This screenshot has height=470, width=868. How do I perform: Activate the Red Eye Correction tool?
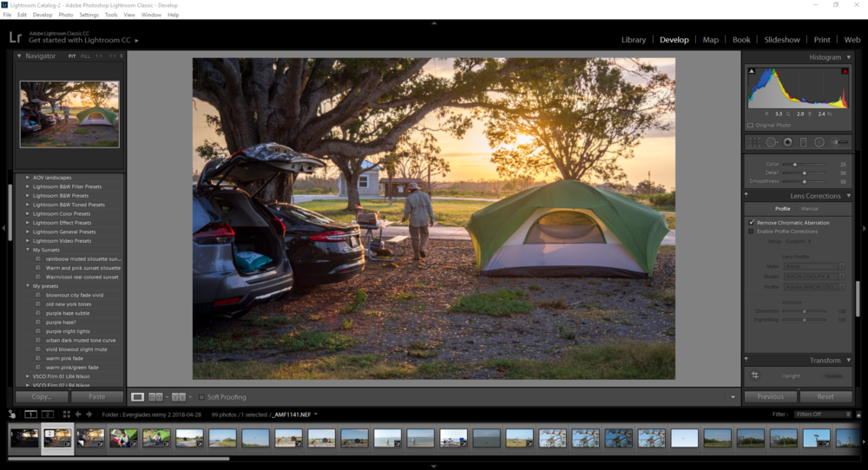click(787, 141)
